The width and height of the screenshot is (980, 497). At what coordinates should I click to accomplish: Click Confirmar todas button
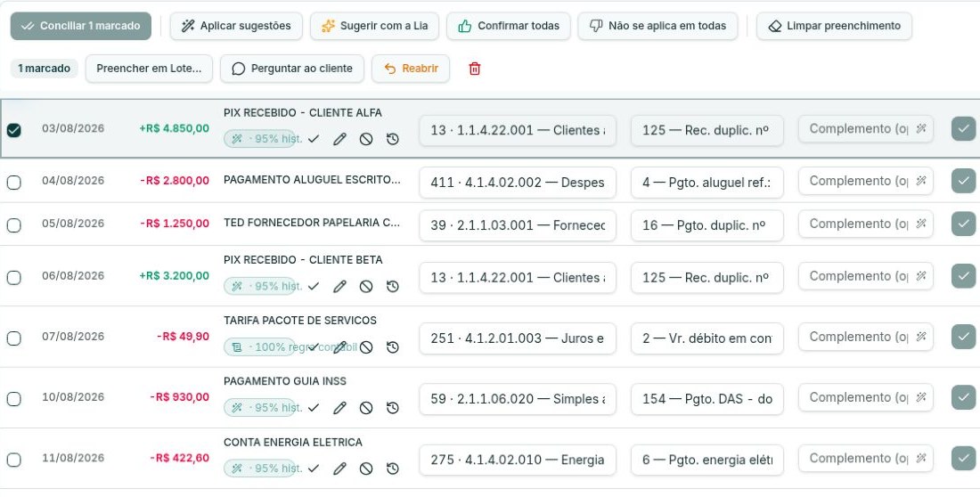coord(508,26)
